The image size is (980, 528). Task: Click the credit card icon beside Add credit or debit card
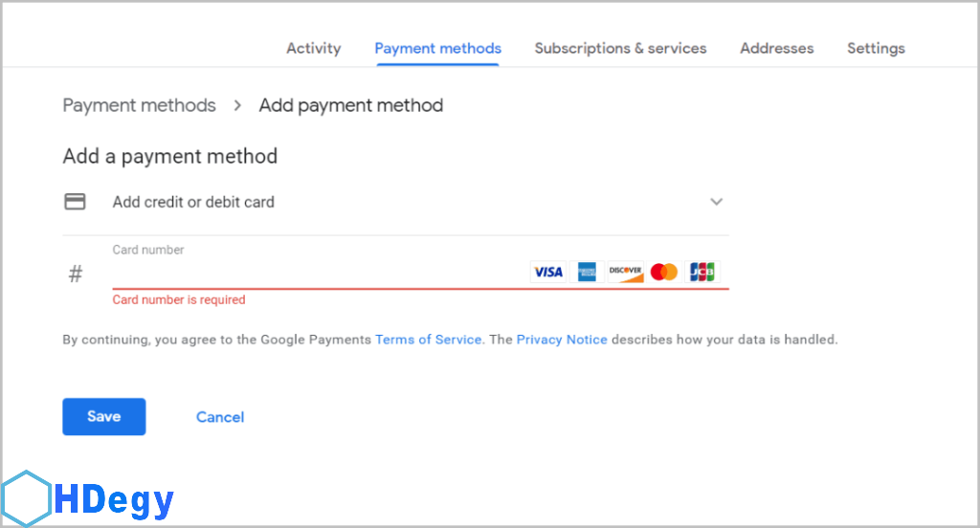click(75, 202)
